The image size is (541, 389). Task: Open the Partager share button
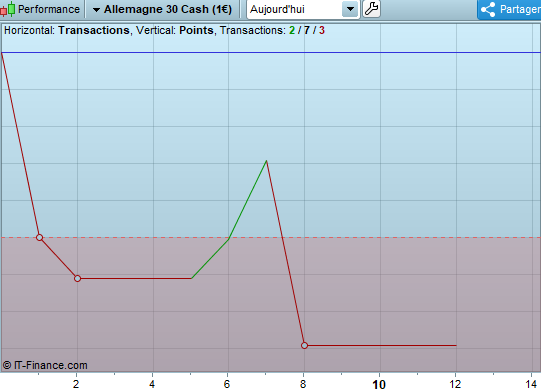pos(510,9)
